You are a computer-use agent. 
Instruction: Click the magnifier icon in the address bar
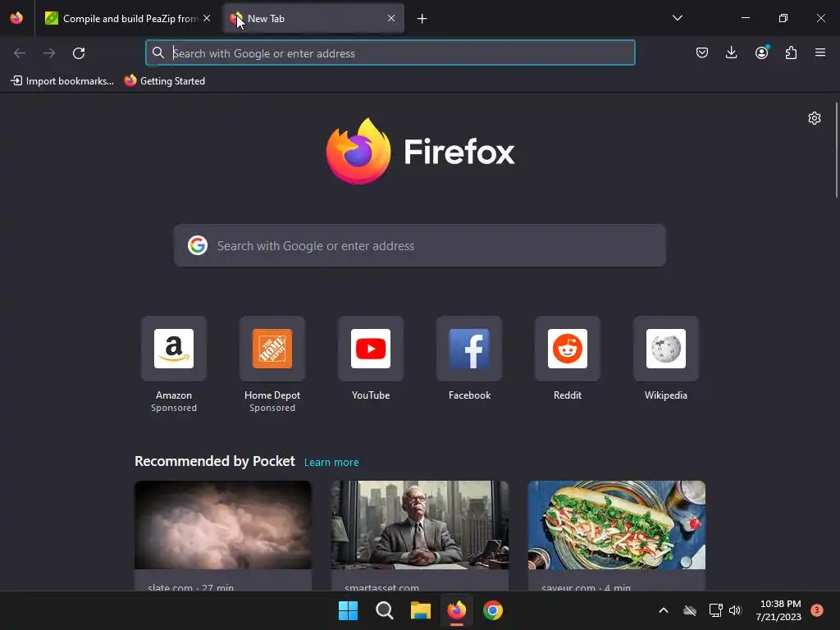(x=158, y=53)
